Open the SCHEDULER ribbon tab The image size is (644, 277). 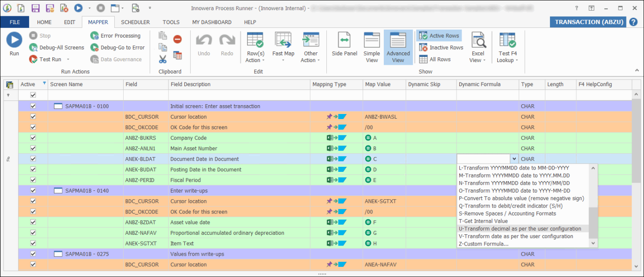(135, 22)
